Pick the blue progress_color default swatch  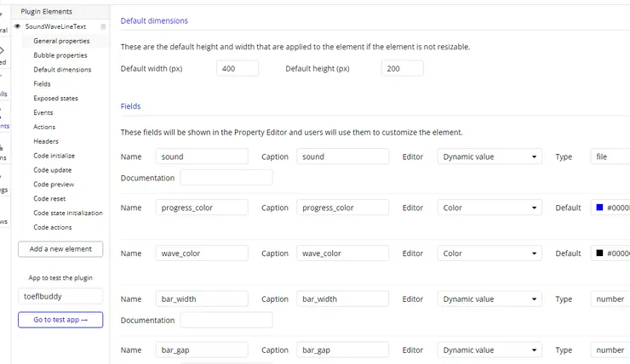pos(599,208)
